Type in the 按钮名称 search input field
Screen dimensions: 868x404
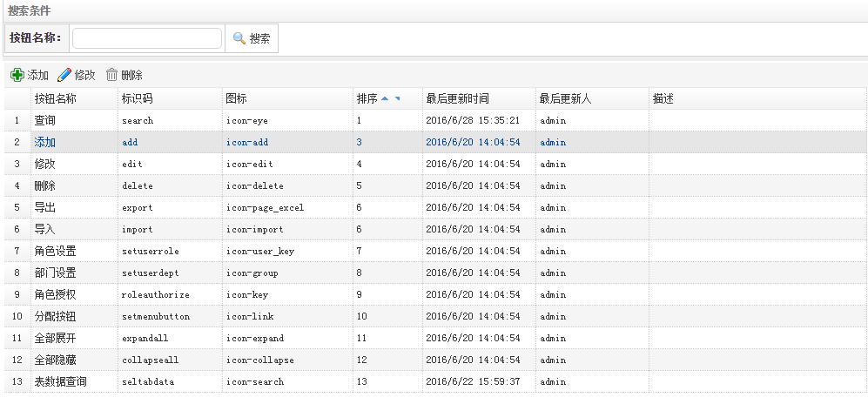point(146,38)
